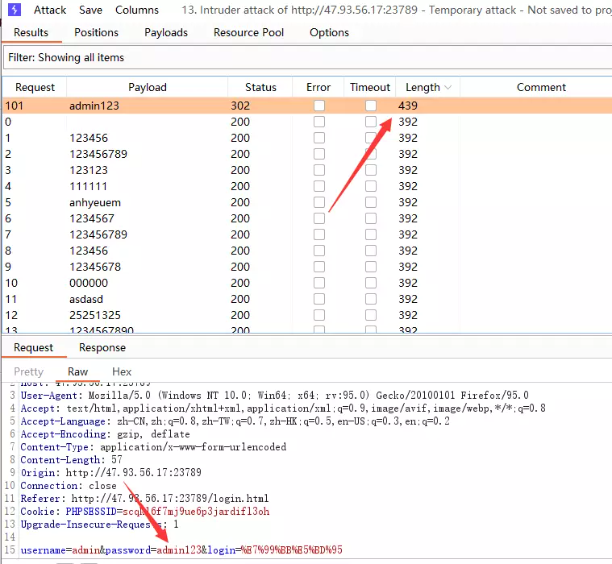Sort by the Payload column header
Screen dimensions: 612x564
pyautogui.click(x=147, y=88)
